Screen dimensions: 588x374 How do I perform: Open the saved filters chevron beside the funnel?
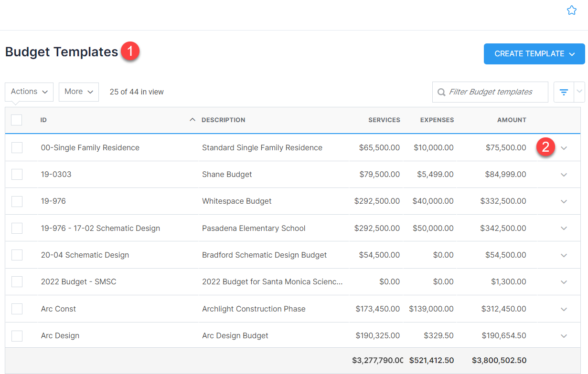tap(579, 92)
